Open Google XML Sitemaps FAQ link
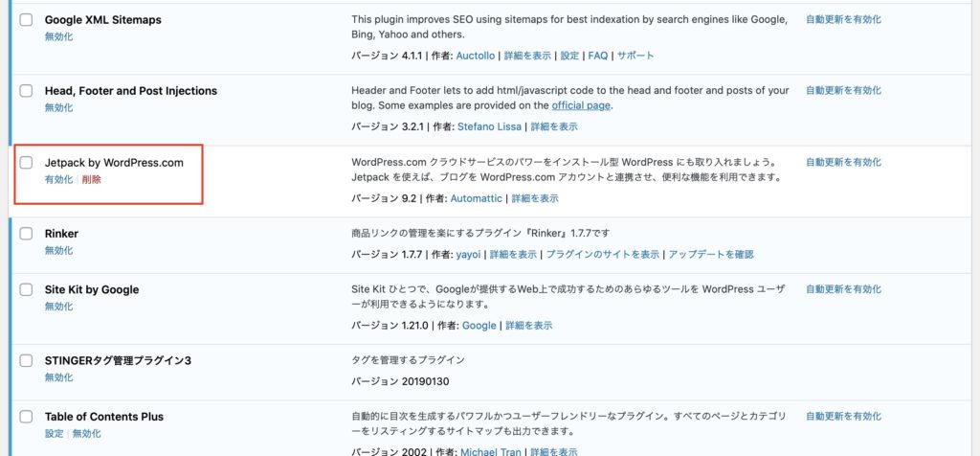The image size is (980, 456). coord(597,56)
